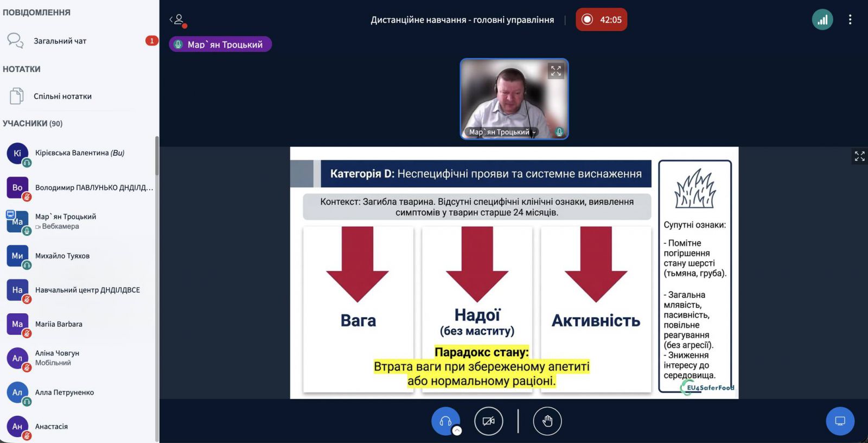868x443 pixels.
Task: Click the recording indicator button
Action: 601,20
